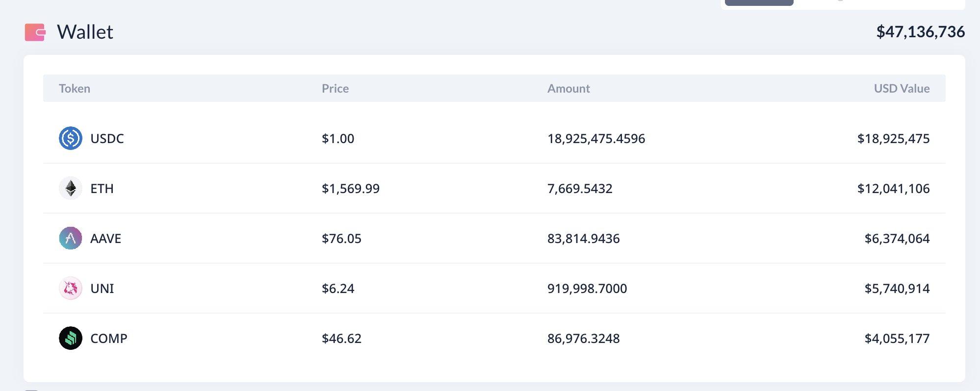This screenshot has width=980, height=391.
Task: Click the UNI value $5,740,914
Action: pyautogui.click(x=897, y=289)
